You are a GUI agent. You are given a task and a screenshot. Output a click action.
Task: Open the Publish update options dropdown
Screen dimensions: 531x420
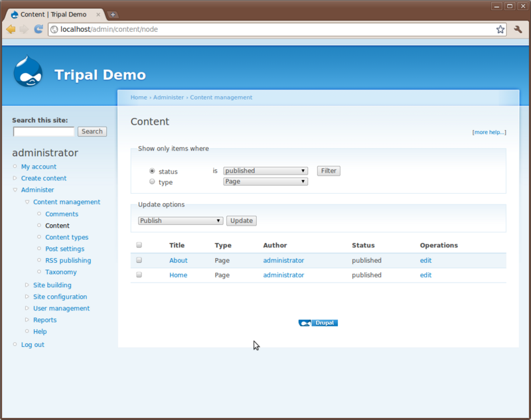[181, 221]
